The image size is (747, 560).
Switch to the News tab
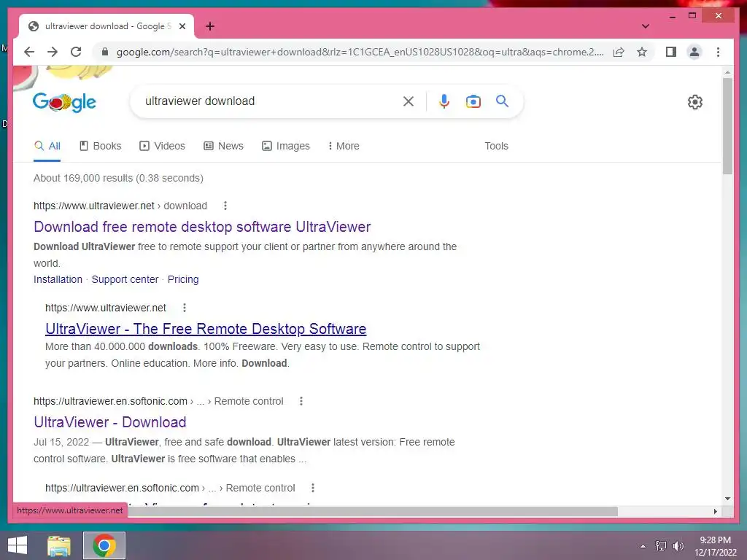click(x=223, y=146)
